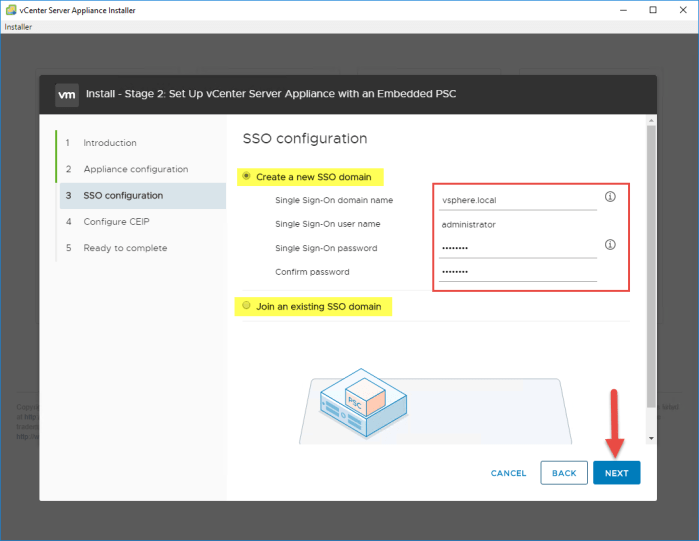Image resolution: width=699 pixels, height=541 pixels.
Task: Click the SSO configuration page heading
Action: 305,139
